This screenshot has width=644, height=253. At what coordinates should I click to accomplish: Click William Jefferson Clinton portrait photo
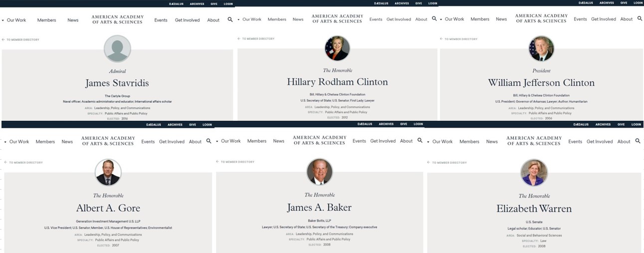point(541,48)
